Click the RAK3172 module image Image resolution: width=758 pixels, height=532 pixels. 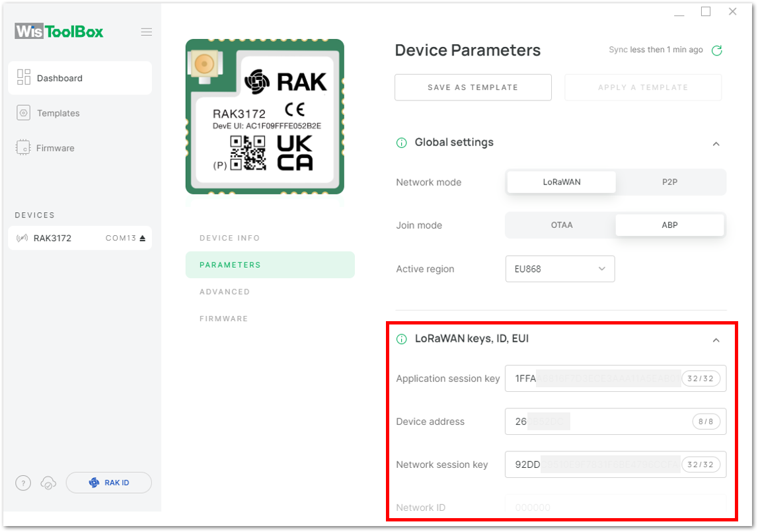(265, 116)
